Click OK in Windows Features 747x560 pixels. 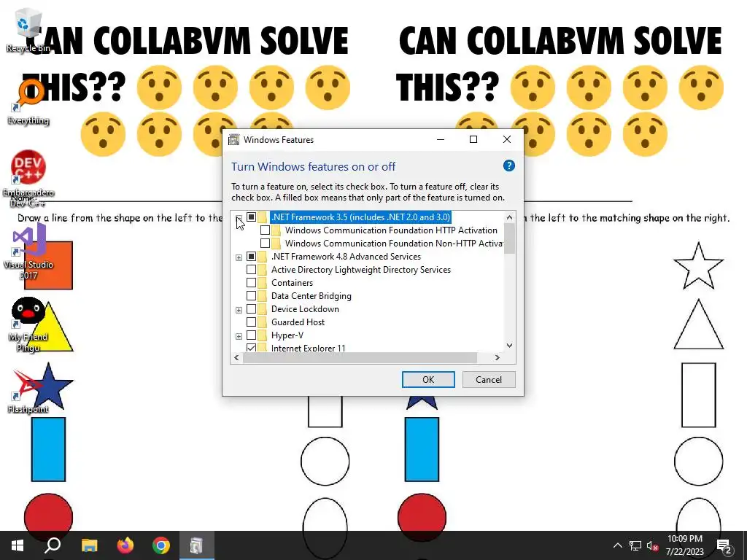(428, 379)
